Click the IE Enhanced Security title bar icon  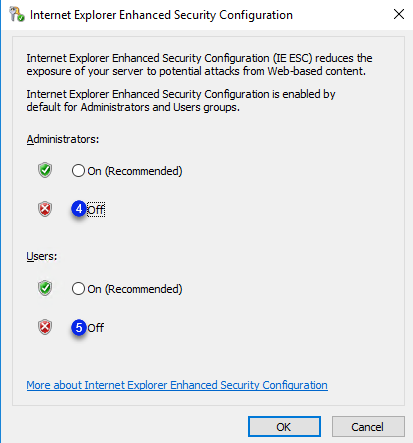point(16,15)
